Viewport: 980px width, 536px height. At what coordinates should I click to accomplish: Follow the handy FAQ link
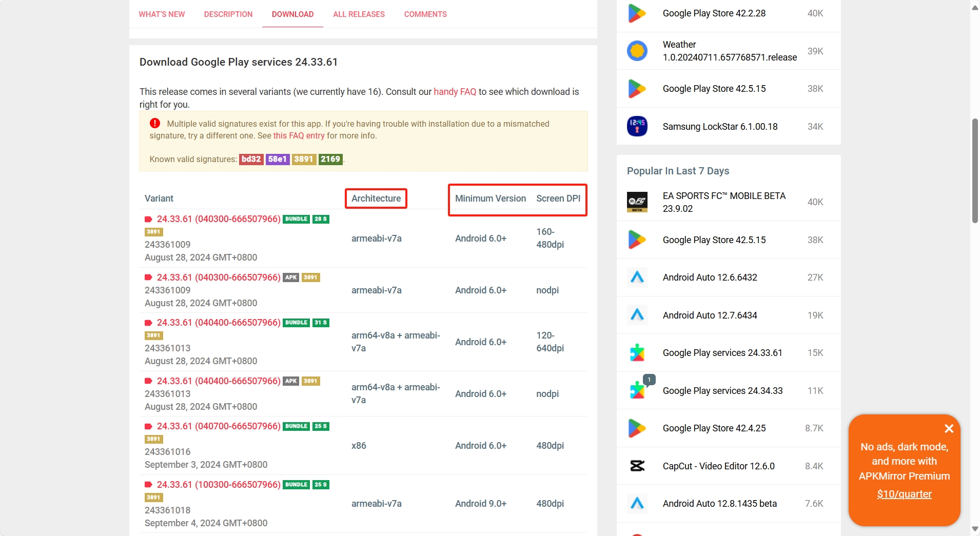455,92
